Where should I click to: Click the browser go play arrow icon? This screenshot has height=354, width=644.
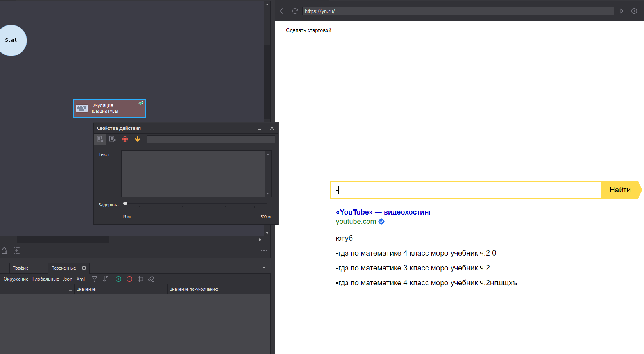(x=622, y=11)
